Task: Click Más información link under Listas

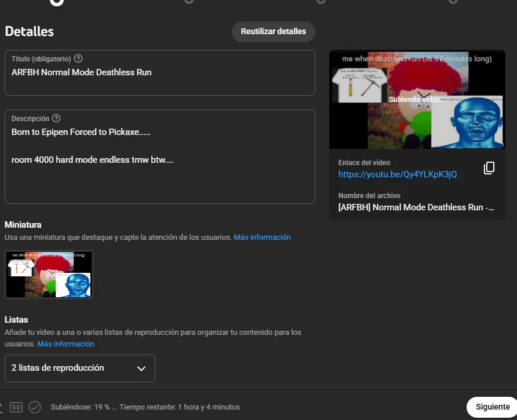Action: (65, 344)
